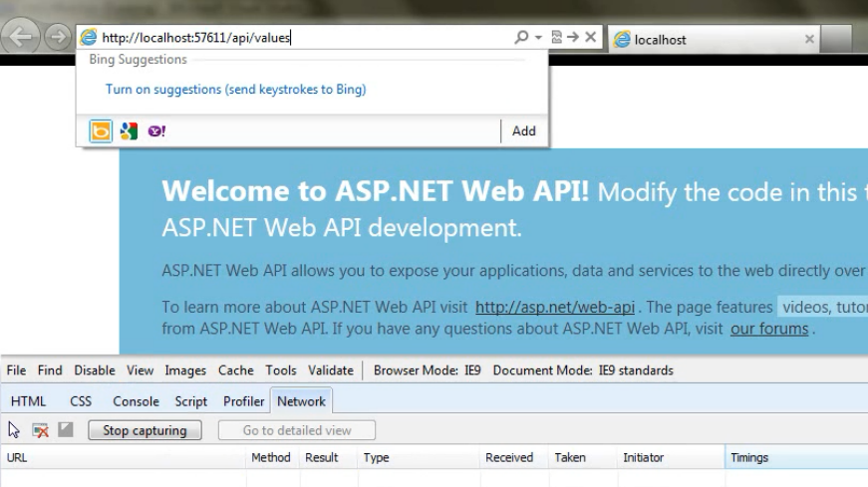Image resolution: width=868 pixels, height=487 pixels.
Task: Open the Disable menu
Action: pyautogui.click(x=95, y=370)
